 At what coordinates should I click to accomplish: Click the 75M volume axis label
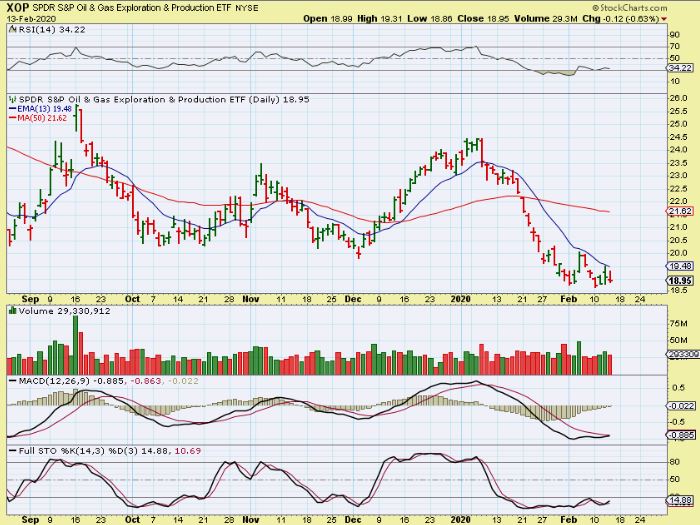[x=678, y=323]
